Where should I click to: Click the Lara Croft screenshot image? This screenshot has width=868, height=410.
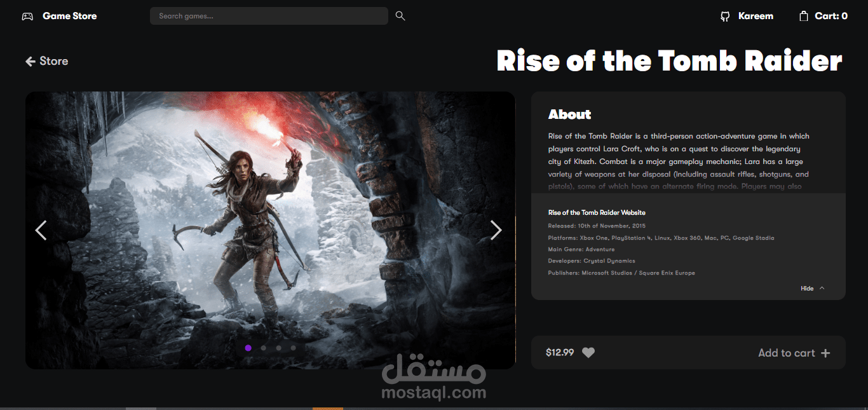click(270, 230)
